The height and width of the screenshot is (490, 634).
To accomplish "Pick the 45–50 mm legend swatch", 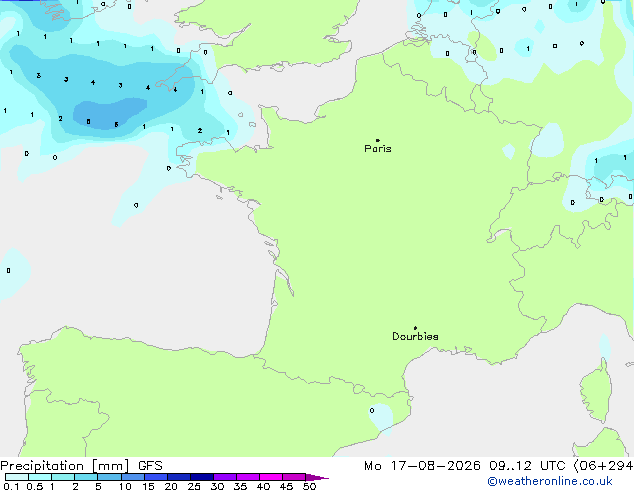I will pos(294,477).
